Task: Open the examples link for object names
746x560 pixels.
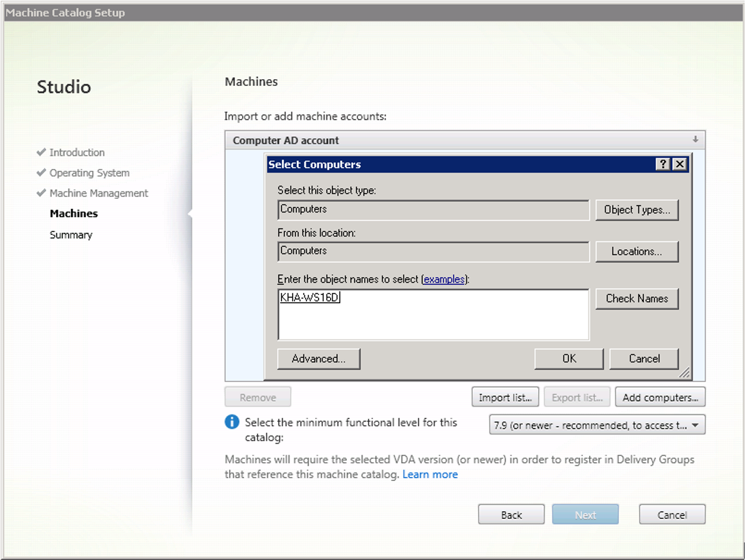Action: [x=444, y=279]
